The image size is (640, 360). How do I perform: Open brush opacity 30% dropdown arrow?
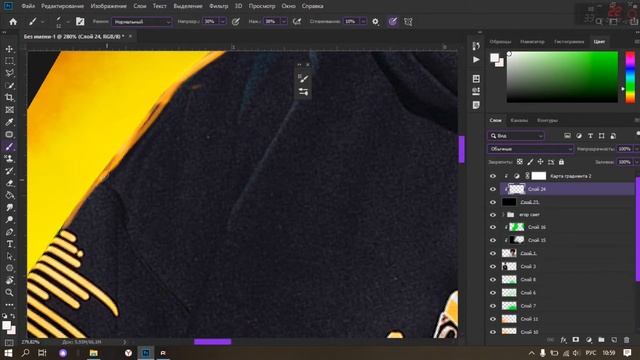(x=222, y=22)
